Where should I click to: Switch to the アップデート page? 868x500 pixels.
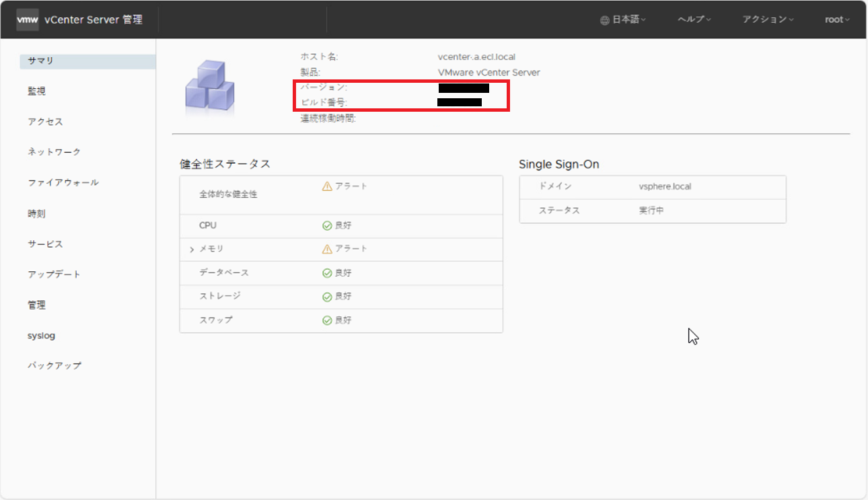coord(54,275)
